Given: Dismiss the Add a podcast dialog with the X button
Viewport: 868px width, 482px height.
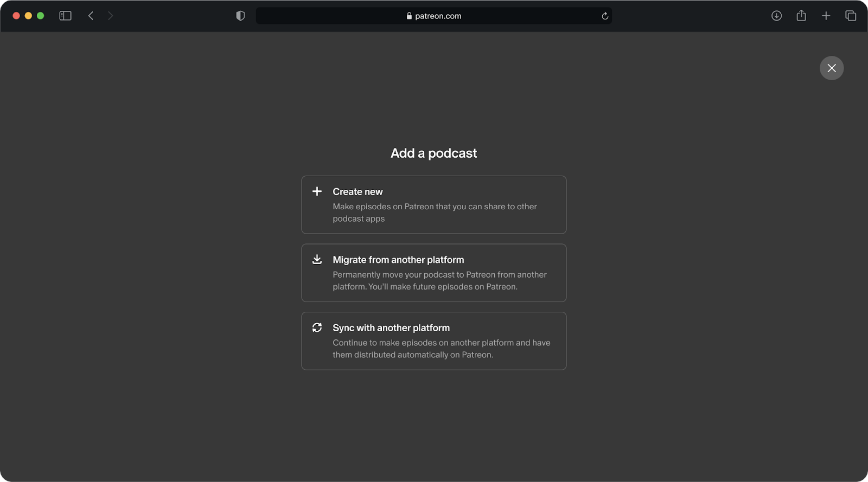Looking at the screenshot, I should [x=832, y=68].
